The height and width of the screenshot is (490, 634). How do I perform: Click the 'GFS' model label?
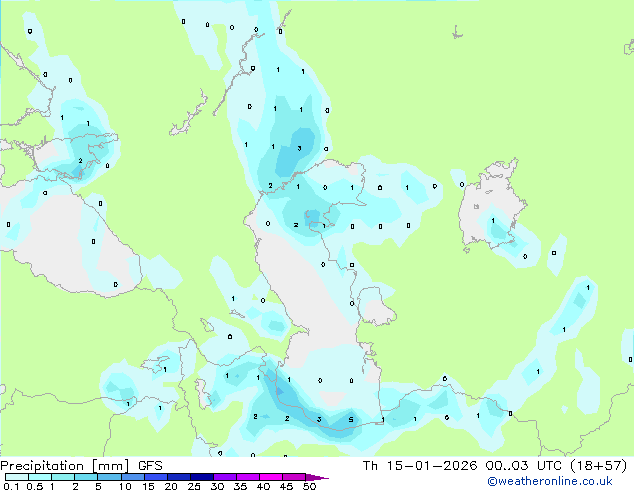pyautogui.click(x=150, y=466)
